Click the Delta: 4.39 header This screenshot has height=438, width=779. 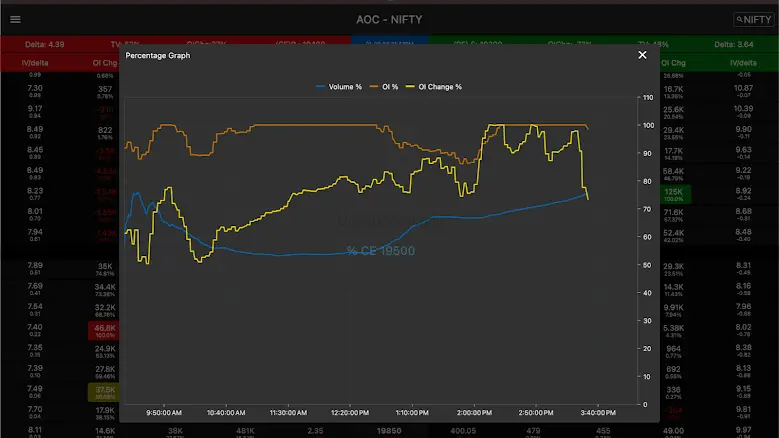[44, 44]
